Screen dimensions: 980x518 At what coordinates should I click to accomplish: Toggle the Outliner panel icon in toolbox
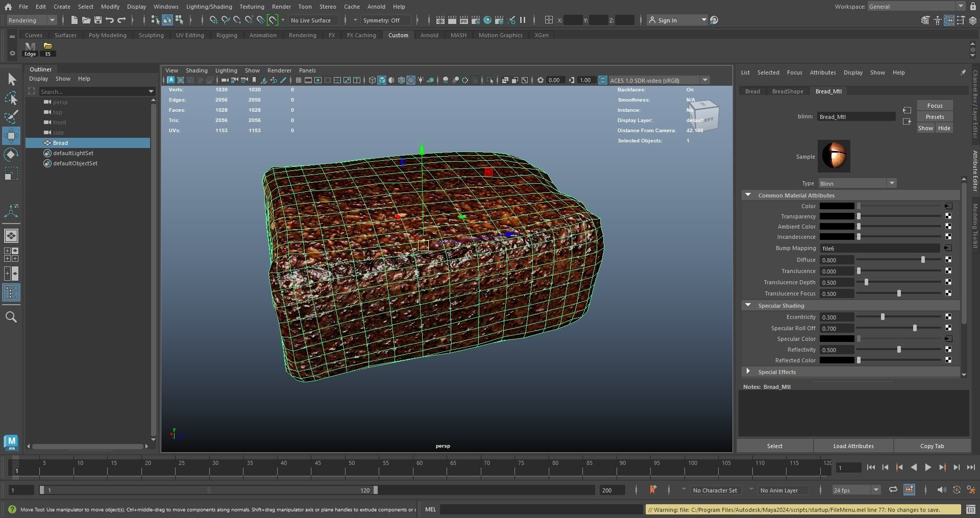11,292
